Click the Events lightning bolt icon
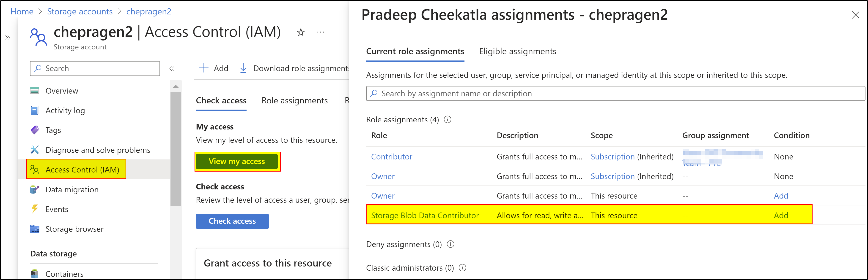This screenshot has height=280, width=868. [35, 209]
